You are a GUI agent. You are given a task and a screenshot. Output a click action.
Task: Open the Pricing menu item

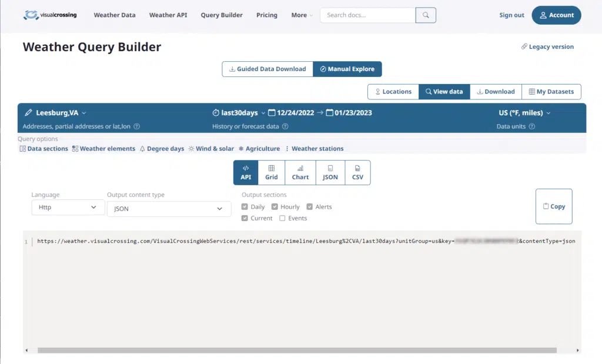pos(266,15)
